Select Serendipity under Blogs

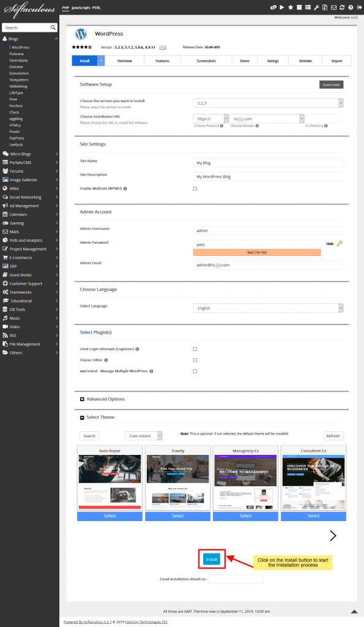19,61
